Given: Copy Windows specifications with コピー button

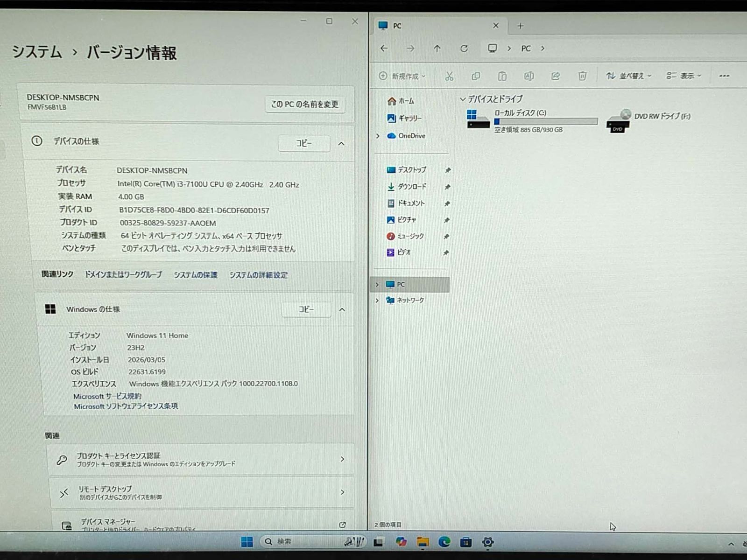Looking at the screenshot, I should [x=306, y=309].
